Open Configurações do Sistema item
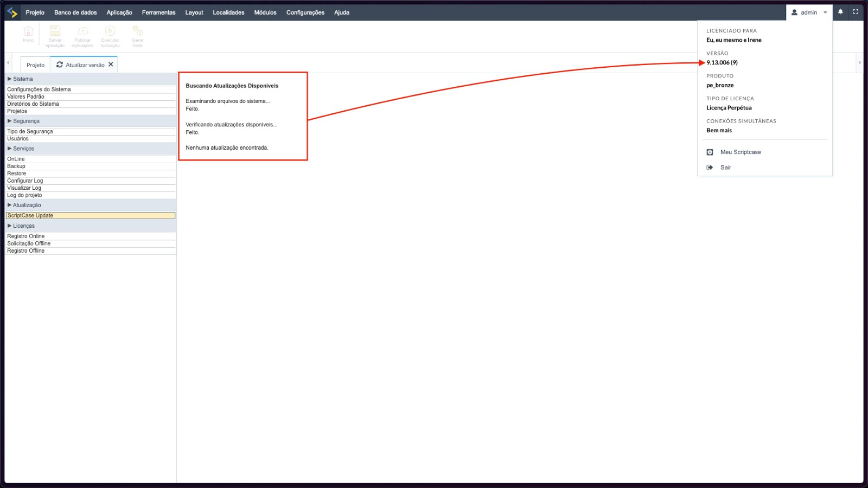The width and height of the screenshot is (868, 488). [x=39, y=89]
